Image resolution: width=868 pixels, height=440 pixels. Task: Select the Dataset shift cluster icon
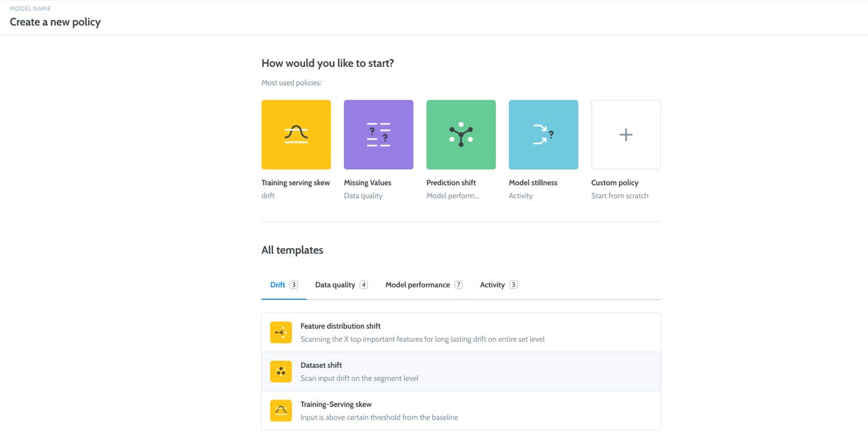tap(281, 371)
